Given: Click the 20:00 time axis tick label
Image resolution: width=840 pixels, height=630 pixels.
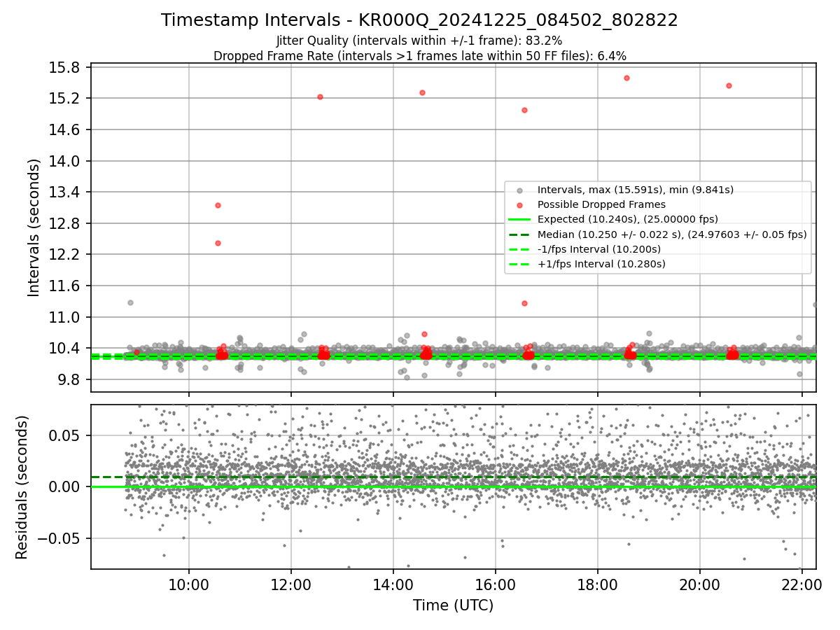Looking at the screenshot, I should [x=700, y=585].
